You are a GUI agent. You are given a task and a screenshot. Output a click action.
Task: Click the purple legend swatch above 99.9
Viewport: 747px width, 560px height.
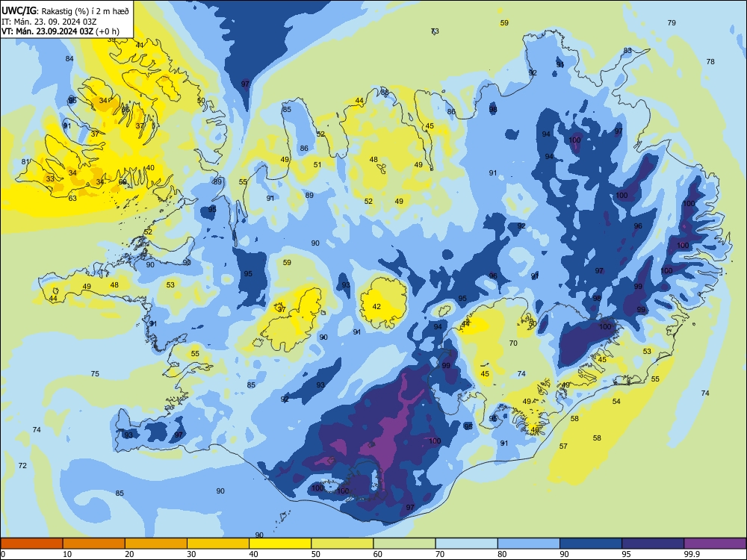[715, 544]
